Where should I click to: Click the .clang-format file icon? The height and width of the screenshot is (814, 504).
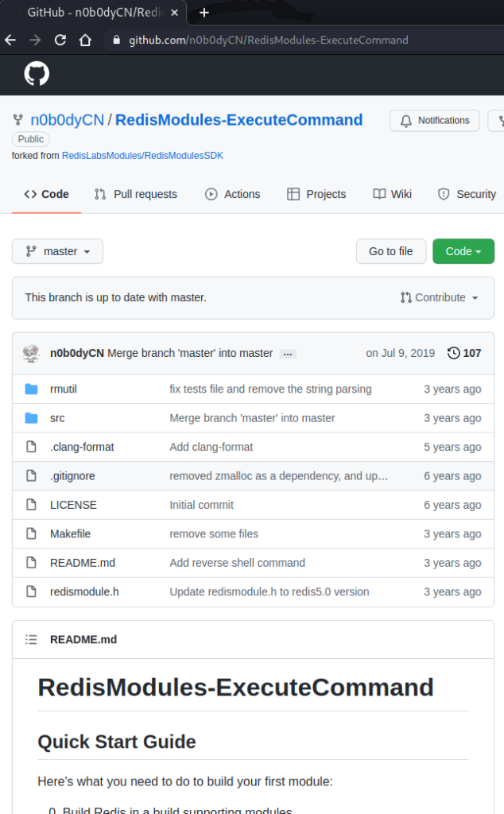[31, 447]
